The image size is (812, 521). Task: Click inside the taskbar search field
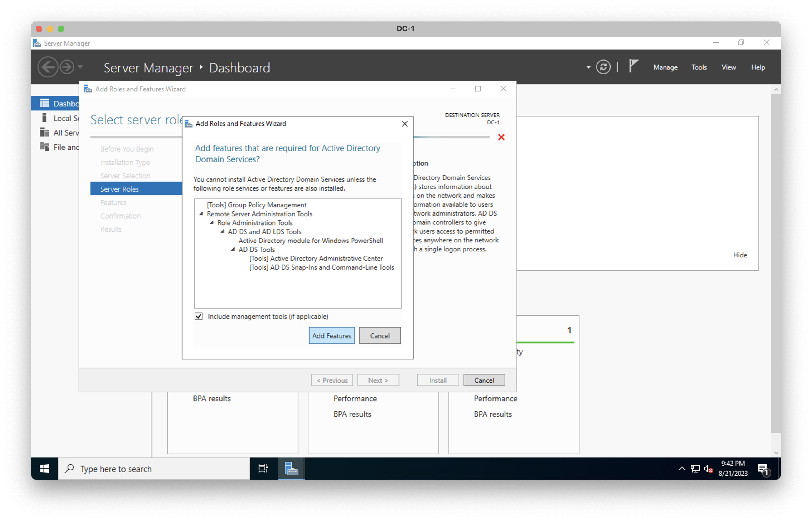(152, 469)
